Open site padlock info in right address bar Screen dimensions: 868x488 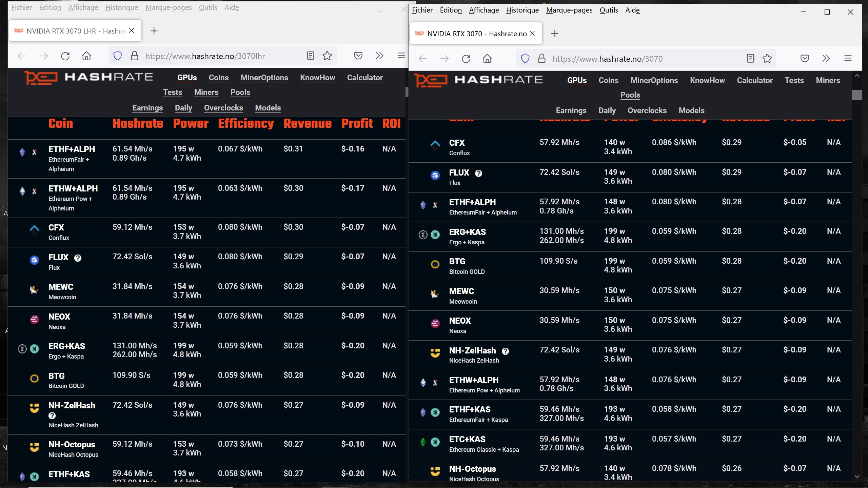click(x=541, y=59)
